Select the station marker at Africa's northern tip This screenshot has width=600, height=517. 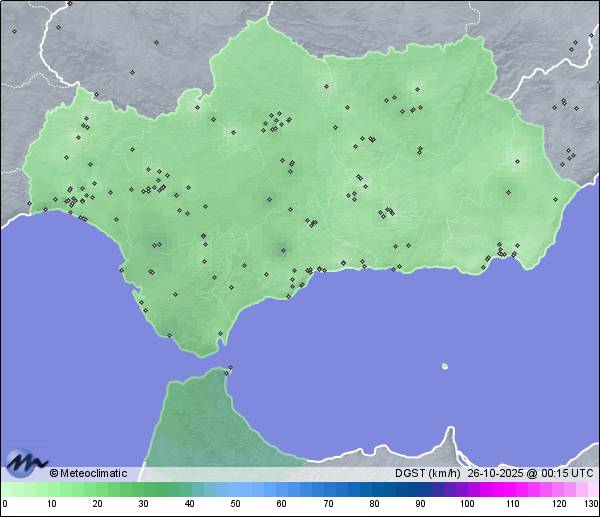[230, 369]
